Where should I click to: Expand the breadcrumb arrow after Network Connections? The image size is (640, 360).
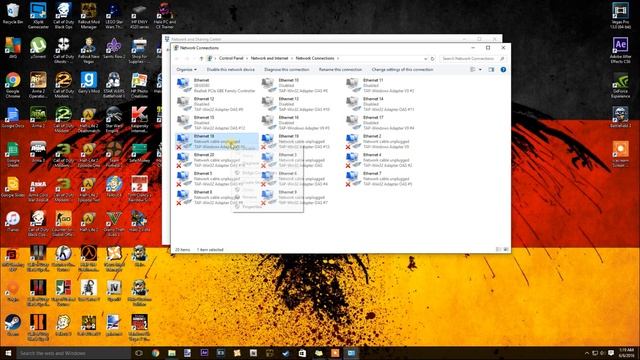(338, 59)
